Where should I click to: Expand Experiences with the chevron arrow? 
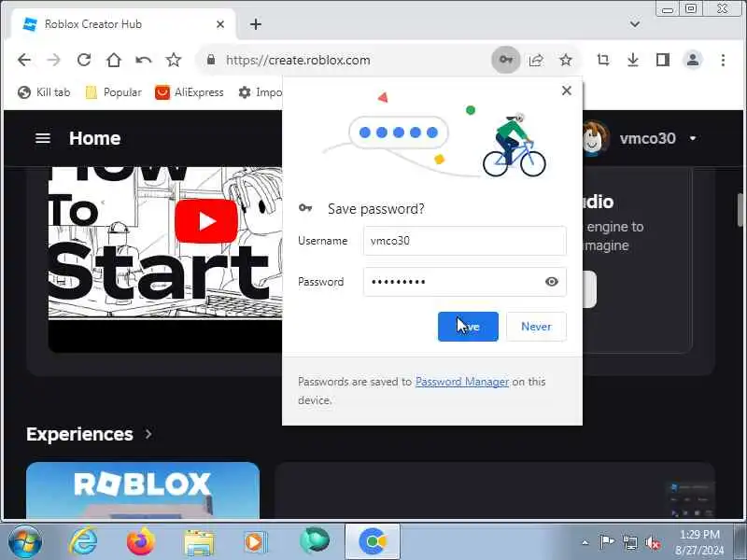(148, 434)
